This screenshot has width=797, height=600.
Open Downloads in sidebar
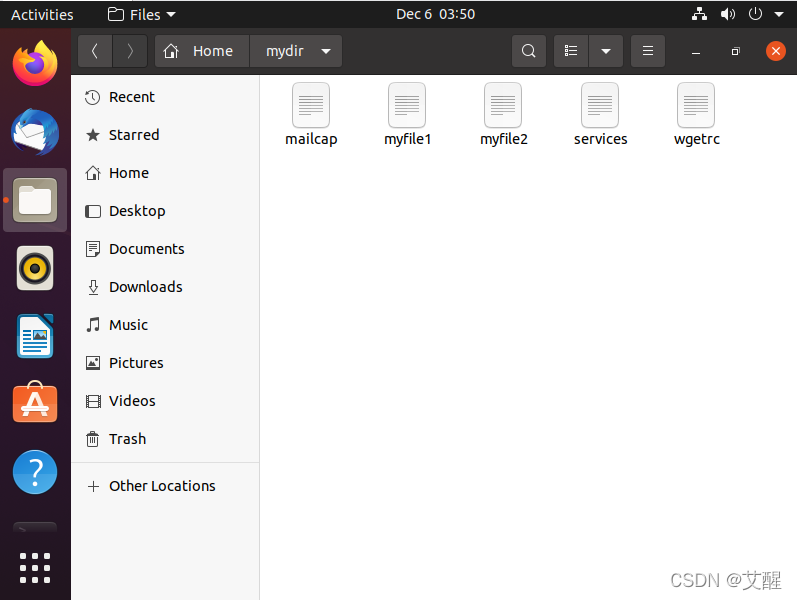click(x=165, y=287)
